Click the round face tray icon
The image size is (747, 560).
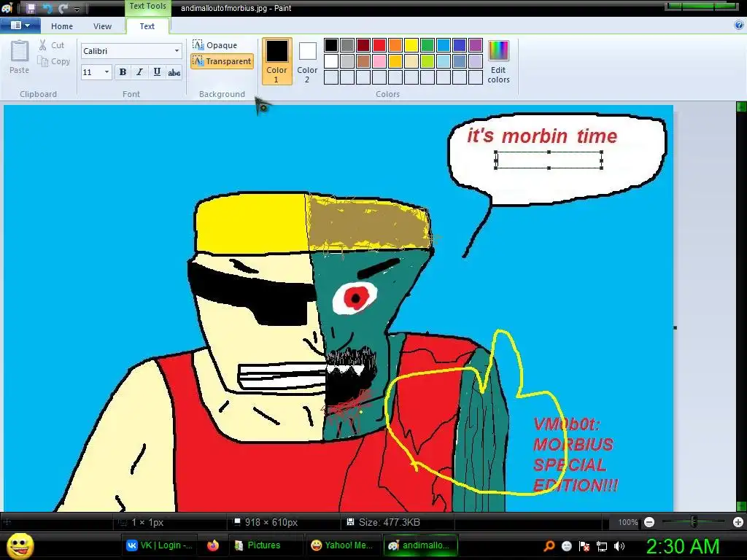(566, 546)
